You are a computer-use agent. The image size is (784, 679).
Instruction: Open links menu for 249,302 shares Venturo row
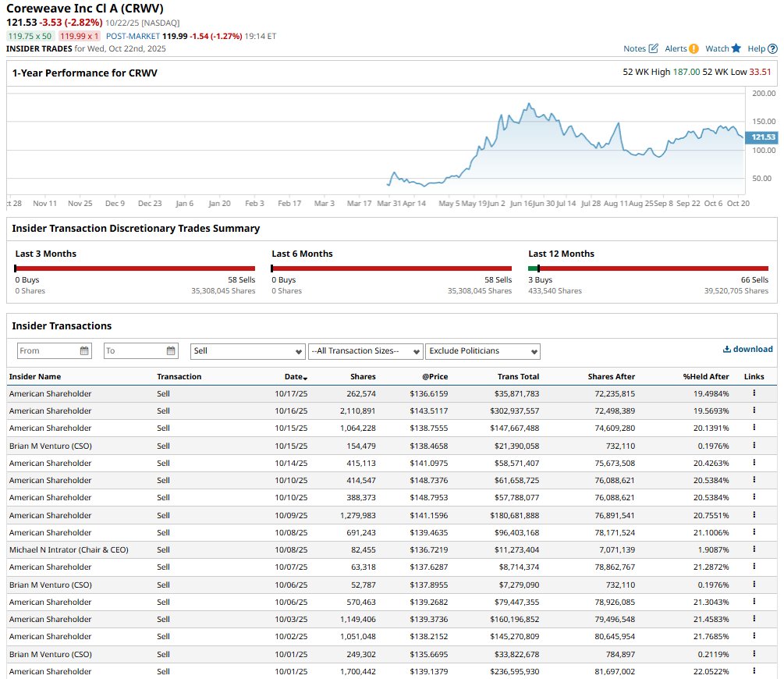[754, 654]
